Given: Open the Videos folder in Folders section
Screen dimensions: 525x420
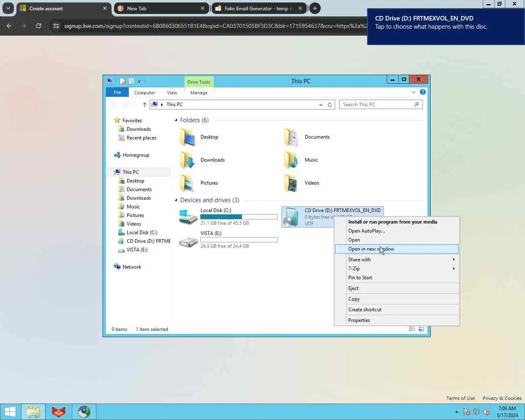Looking at the screenshot, I should 292,183.
